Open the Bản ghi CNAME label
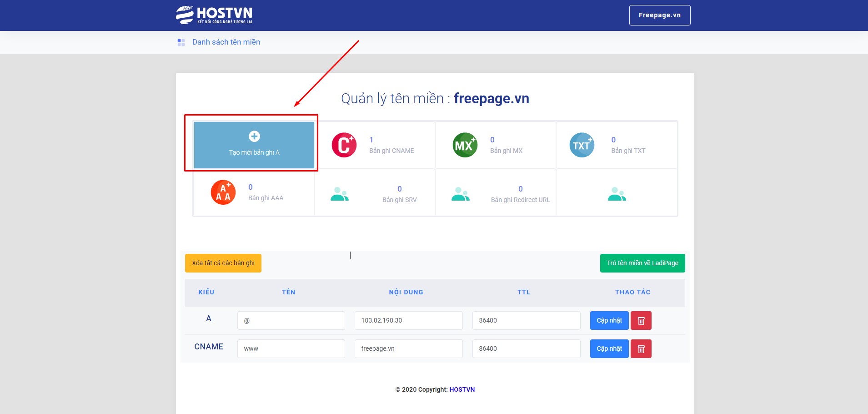868x414 pixels. click(x=391, y=151)
